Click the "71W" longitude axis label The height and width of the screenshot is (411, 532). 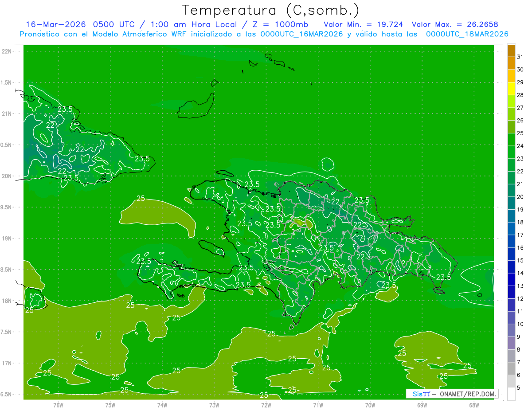tap(318, 405)
